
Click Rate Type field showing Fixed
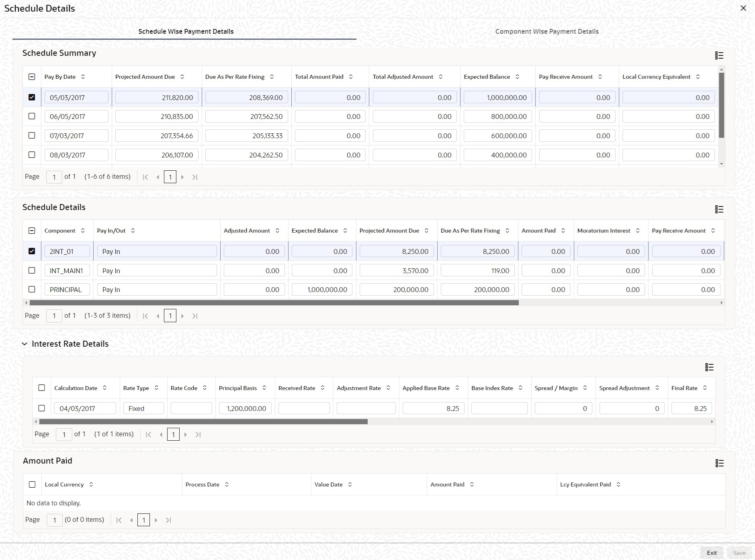(x=143, y=408)
